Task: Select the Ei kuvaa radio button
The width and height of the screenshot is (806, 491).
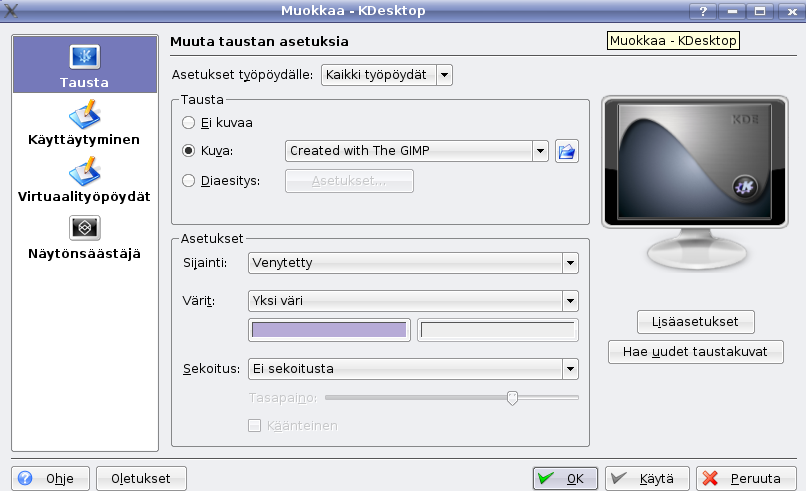Action: click(x=189, y=122)
